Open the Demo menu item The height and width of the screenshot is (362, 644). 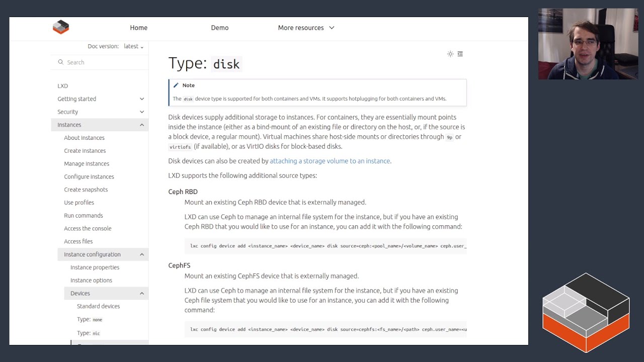[219, 28]
